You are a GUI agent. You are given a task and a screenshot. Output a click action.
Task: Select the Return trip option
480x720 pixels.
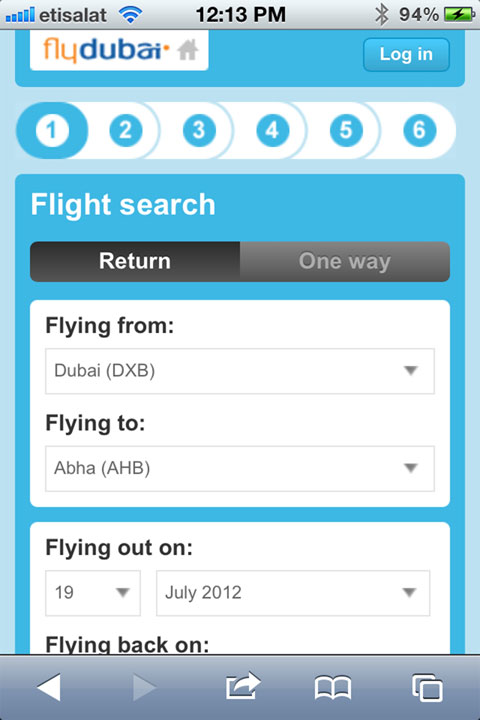pos(135,261)
